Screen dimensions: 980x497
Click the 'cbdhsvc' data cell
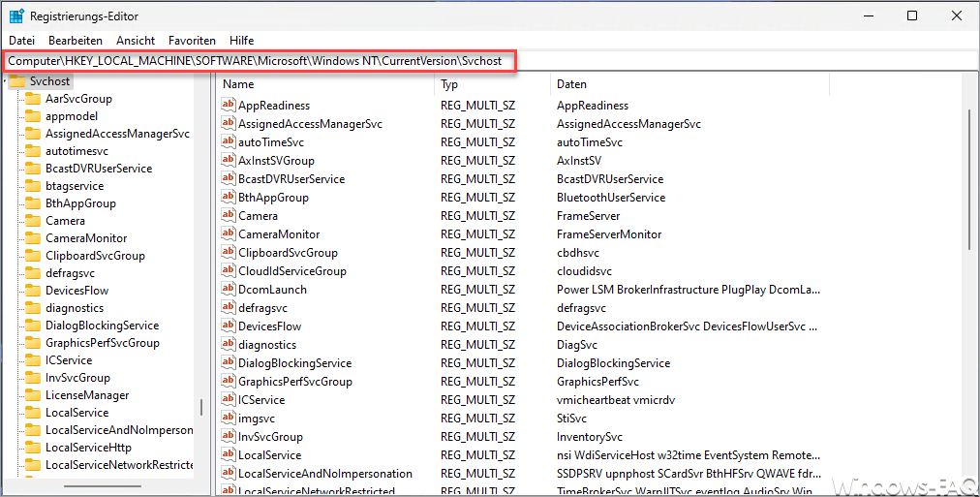578,253
